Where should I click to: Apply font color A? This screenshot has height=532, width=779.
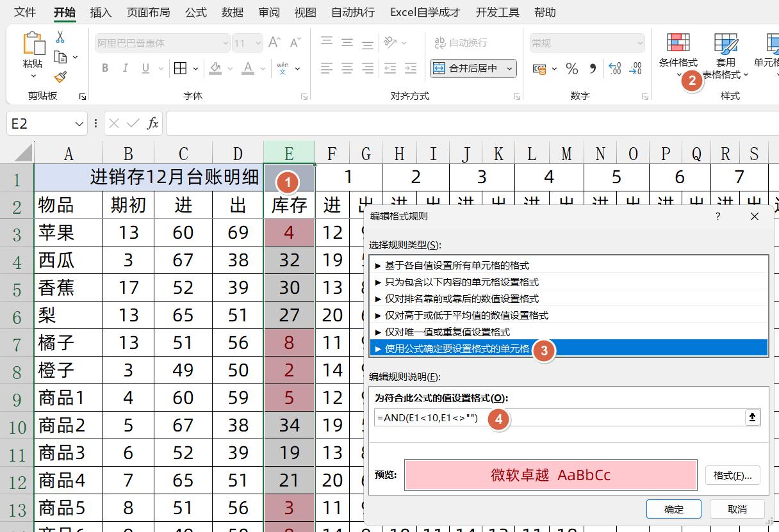point(248,69)
